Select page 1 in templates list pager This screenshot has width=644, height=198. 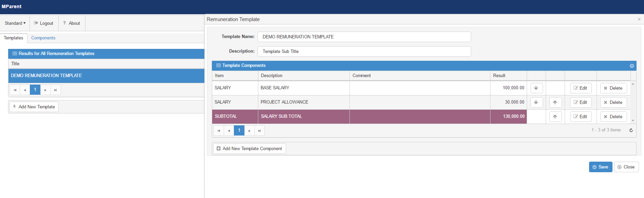point(35,90)
